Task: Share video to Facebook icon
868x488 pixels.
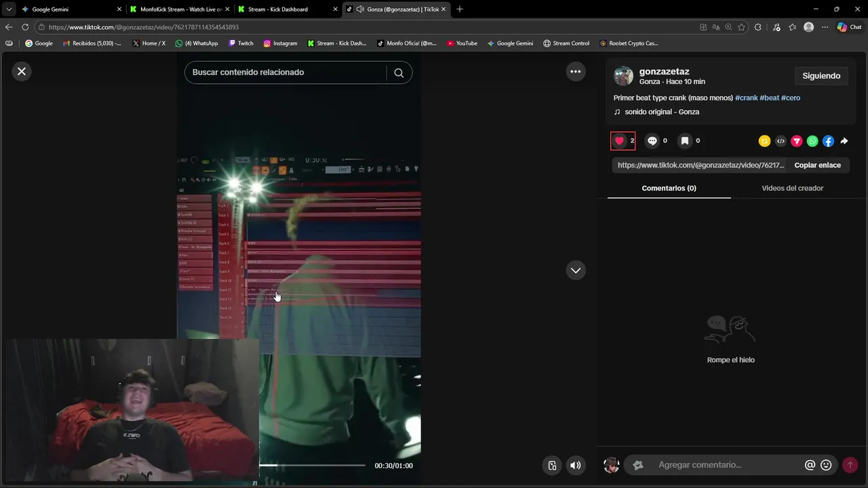Action: [x=828, y=141]
